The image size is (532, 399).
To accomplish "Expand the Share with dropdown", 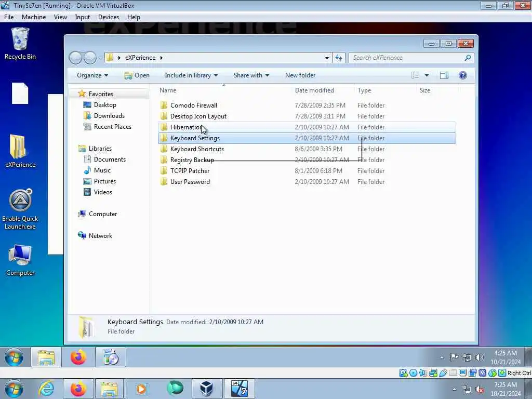I will (251, 75).
